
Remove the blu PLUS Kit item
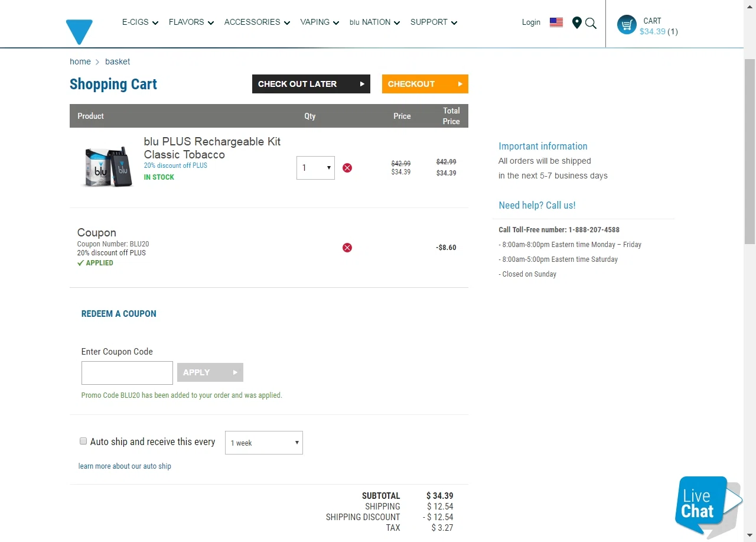(347, 168)
